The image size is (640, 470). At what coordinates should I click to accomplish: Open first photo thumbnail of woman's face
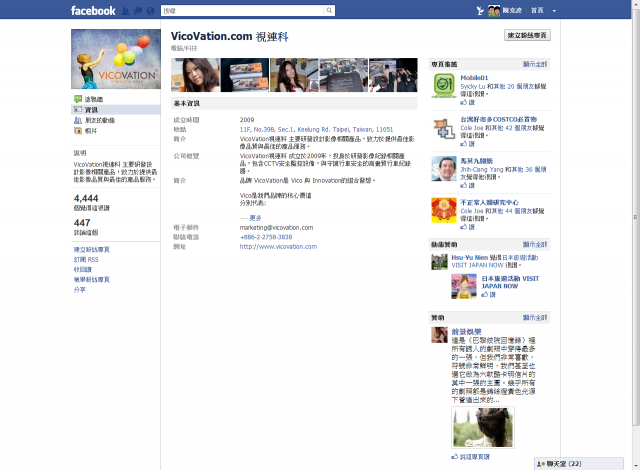click(x=195, y=75)
